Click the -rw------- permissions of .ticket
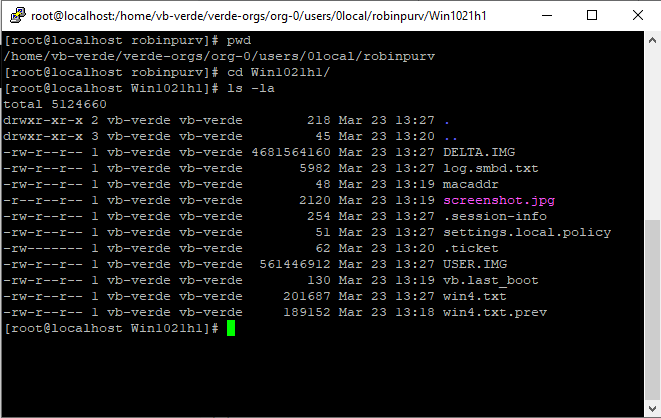 [43, 248]
